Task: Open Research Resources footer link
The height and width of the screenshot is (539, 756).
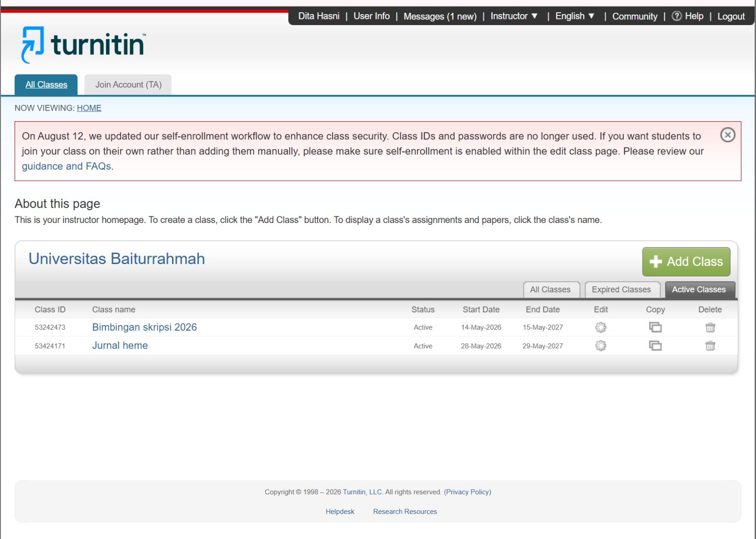Action: point(405,512)
